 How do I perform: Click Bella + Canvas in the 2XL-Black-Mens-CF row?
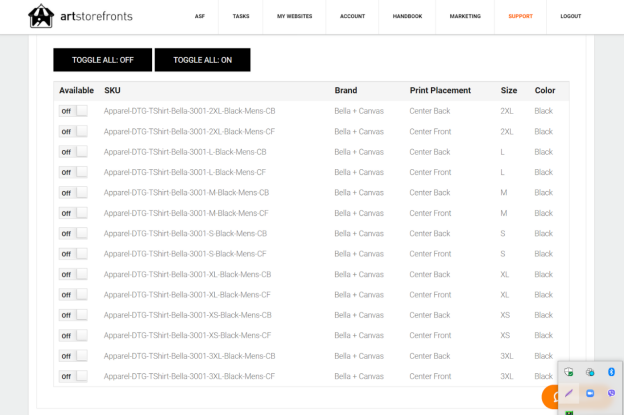point(359,131)
